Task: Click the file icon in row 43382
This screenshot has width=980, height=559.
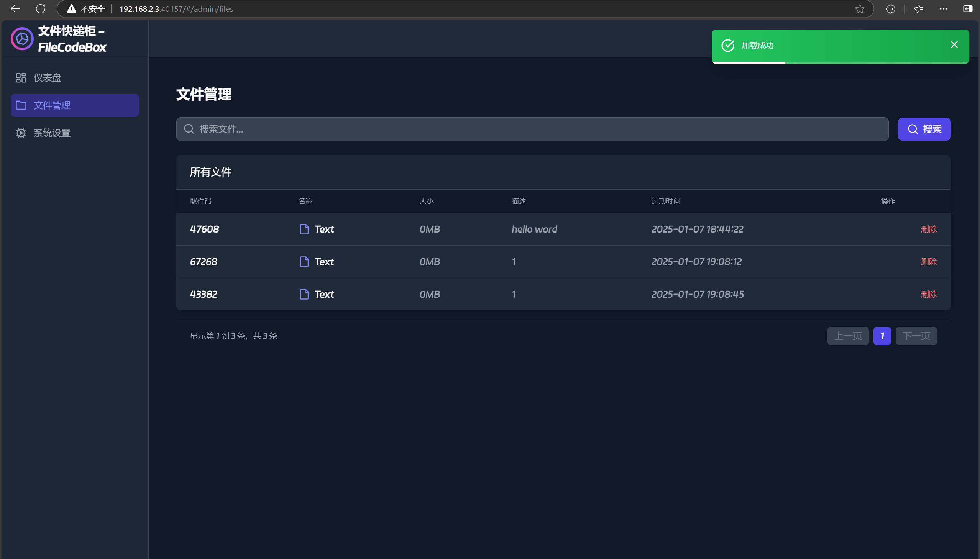Action: [304, 294]
